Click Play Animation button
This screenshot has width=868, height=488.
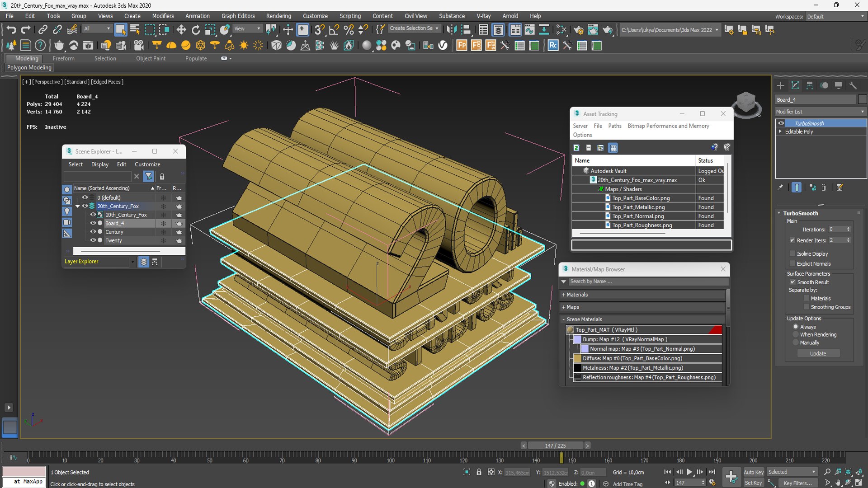pos(689,472)
